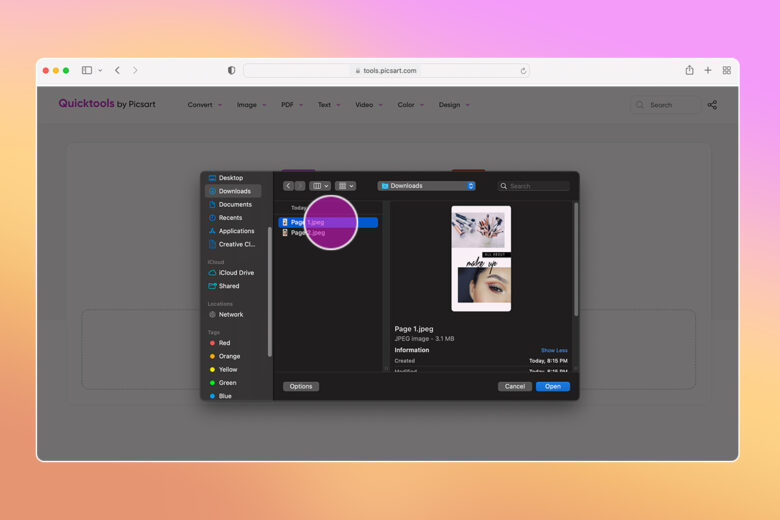
Task: Click file dialog back arrow button
Action: tap(289, 186)
